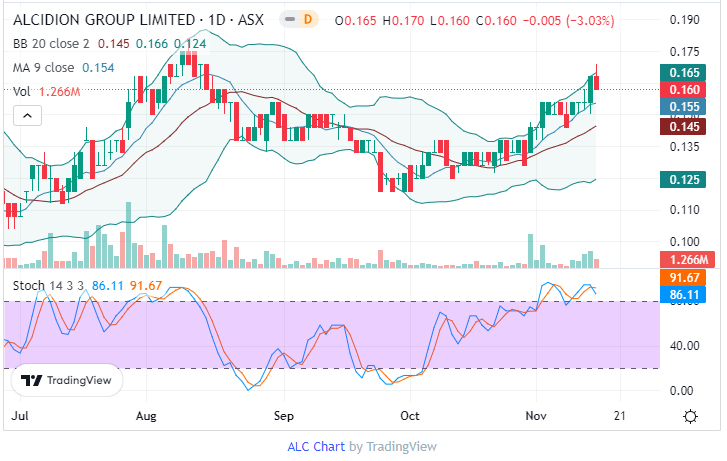Click the TradingView logo badge

tap(67, 380)
